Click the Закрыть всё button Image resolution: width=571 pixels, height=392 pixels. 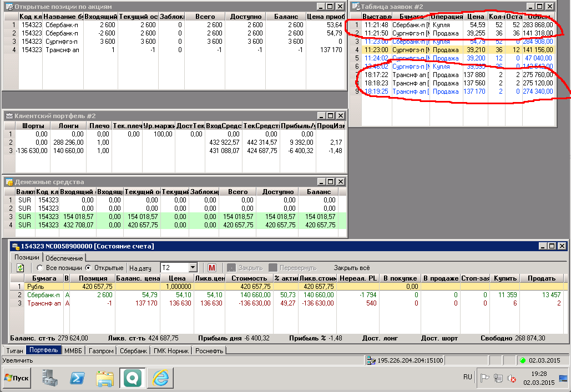coord(352,268)
